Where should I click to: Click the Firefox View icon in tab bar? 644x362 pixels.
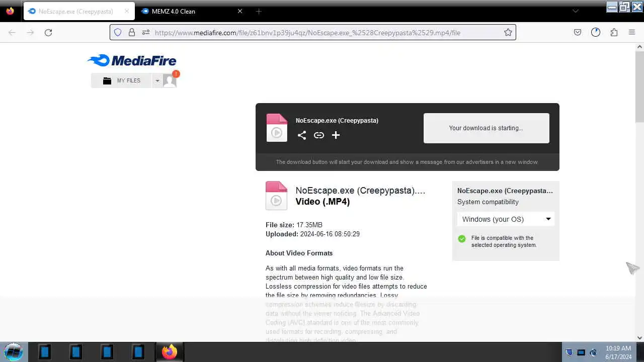coord(10,11)
